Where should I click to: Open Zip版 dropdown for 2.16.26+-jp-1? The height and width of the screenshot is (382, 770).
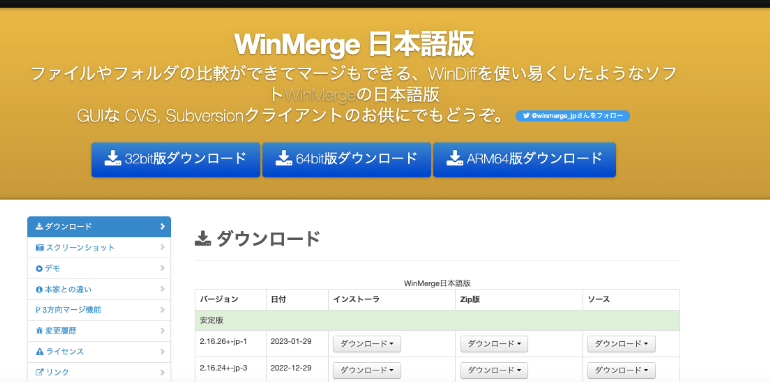click(494, 344)
